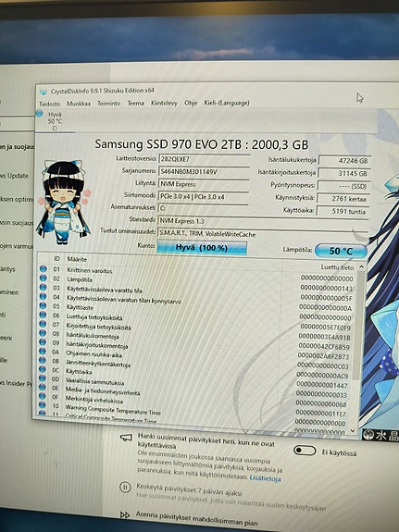Click the Liityntä field NVM Express
The width and height of the screenshot is (399, 532).
click(x=204, y=184)
